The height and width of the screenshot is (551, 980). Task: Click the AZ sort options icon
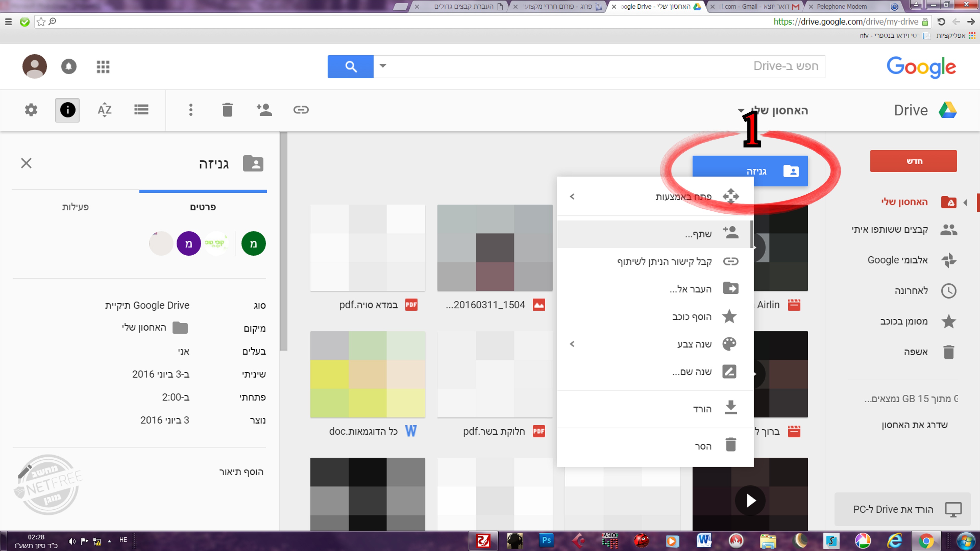tap(104, 110)
